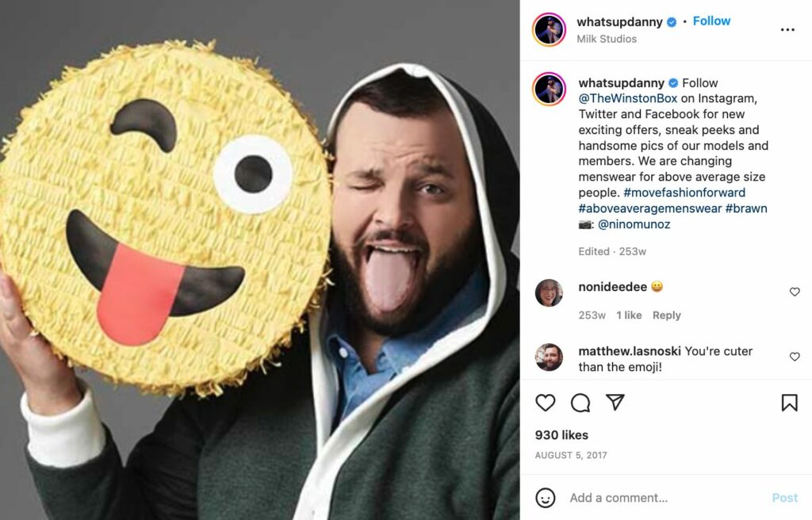Image resolution: width=812 pixels, height=520 pixels.
Task: Share post using paper plane icon
Action: point(615,402)
